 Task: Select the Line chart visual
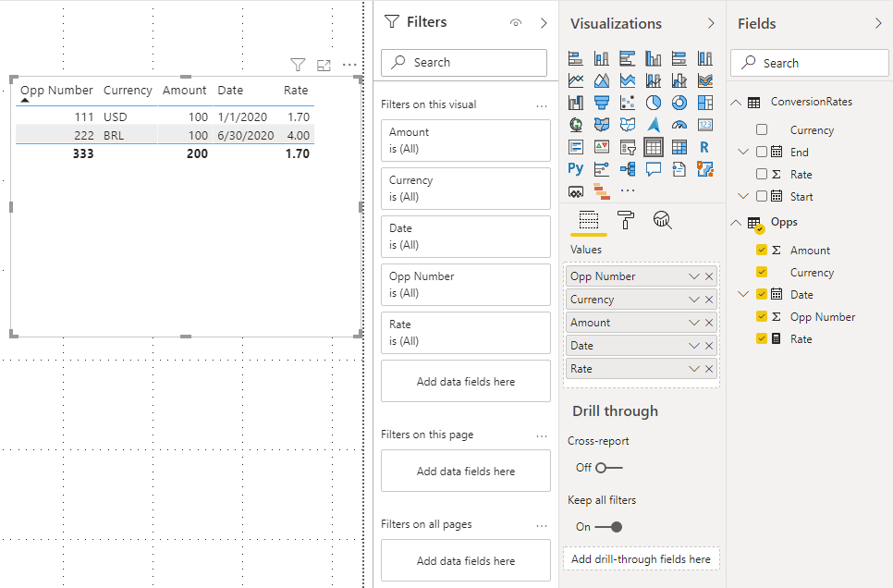[x=576, y=80]
